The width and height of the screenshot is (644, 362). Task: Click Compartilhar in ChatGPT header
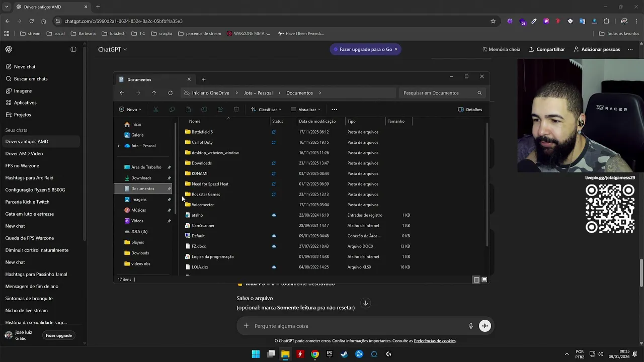pyautogui.click(x=546, y=49)
